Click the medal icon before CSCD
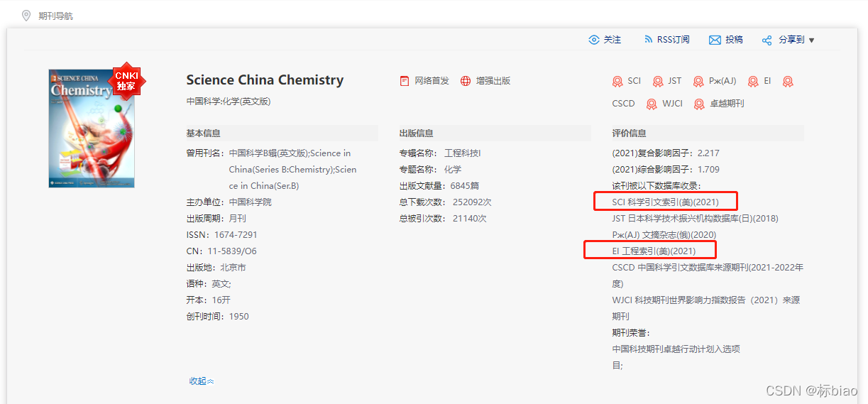The width and height of the screenshot is (868, 404). tap(787, 82)
